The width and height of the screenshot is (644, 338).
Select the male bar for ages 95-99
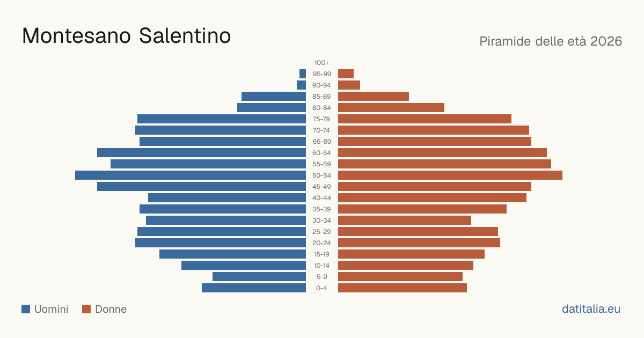click(303, 74)
